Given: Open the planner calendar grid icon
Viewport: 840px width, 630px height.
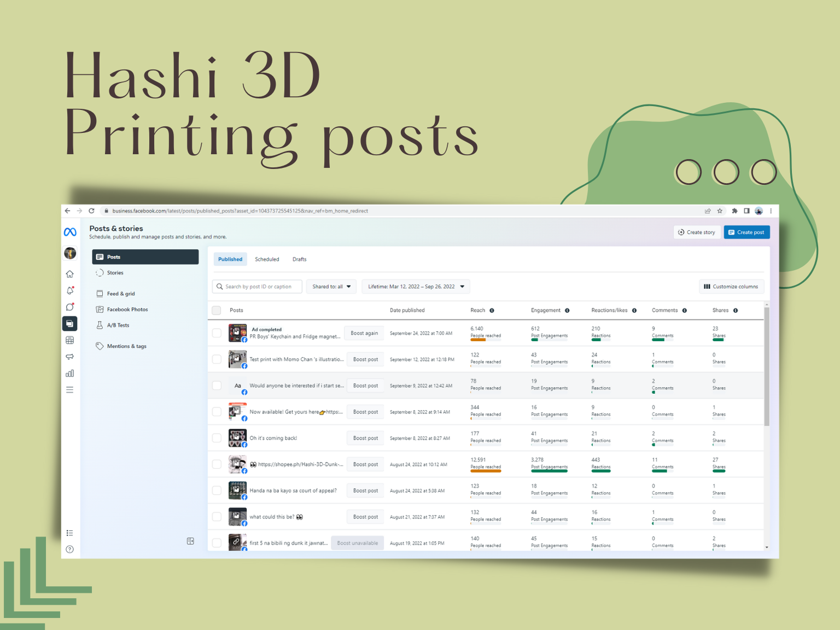Looking at the screenshot, I should [x=70, y=340].
